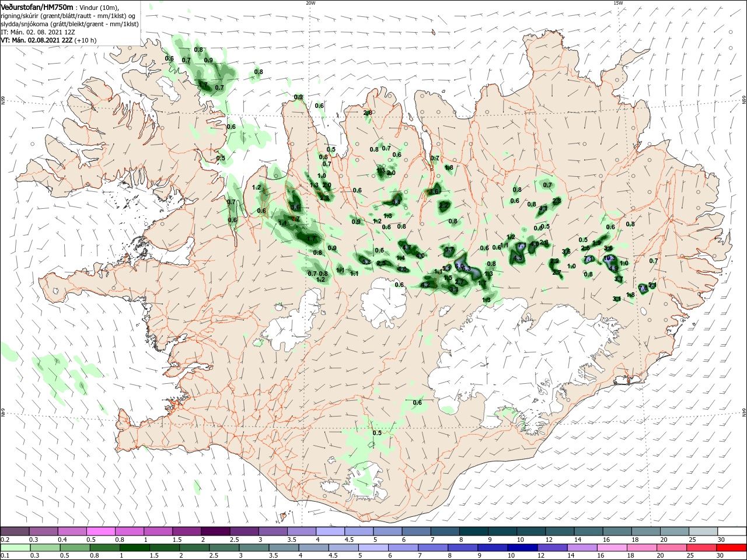Pick the darkest green 1 swatch in the lower row
747x560 pixels.
click(x=134, y=548)
